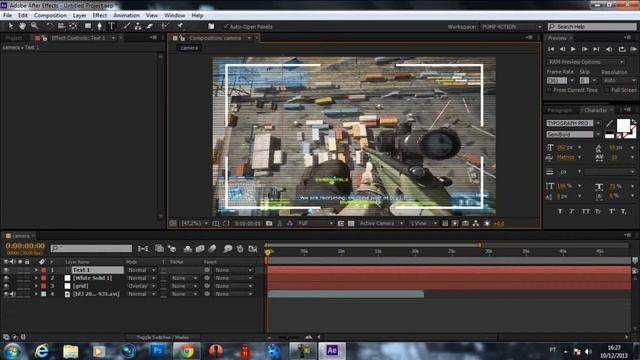The image size is (640, 360).
Task: Step to next frame in Preview panel
Action: 584,49
